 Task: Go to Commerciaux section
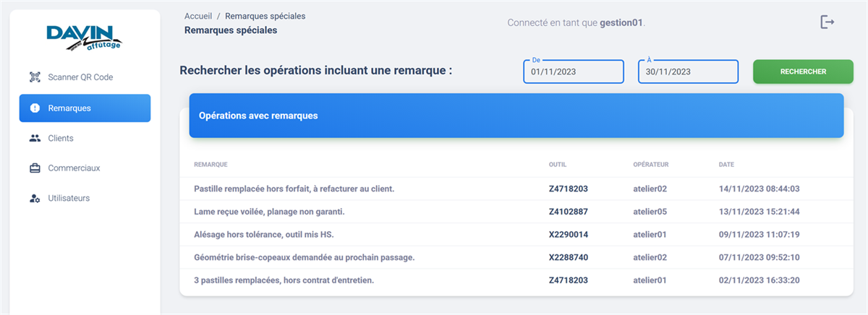(85, 168)
